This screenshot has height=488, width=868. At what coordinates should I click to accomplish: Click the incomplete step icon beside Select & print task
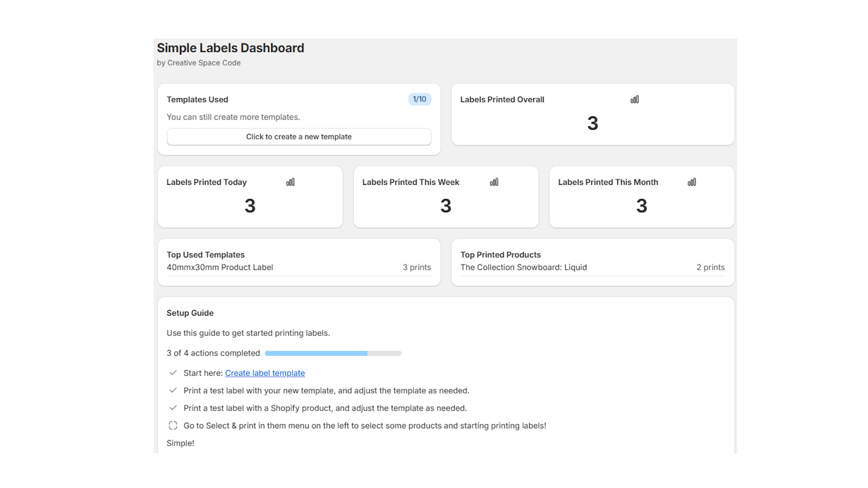tap(173, 425)
